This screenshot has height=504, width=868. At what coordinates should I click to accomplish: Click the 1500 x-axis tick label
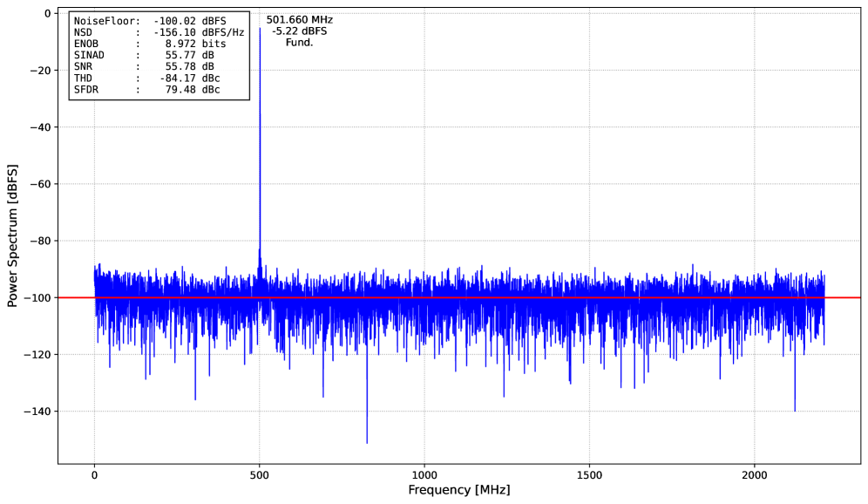click(589, 474)
